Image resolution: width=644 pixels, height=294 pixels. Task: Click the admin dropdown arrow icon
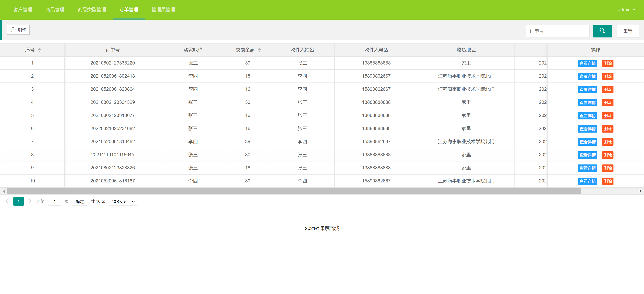[x=634, y=10]
